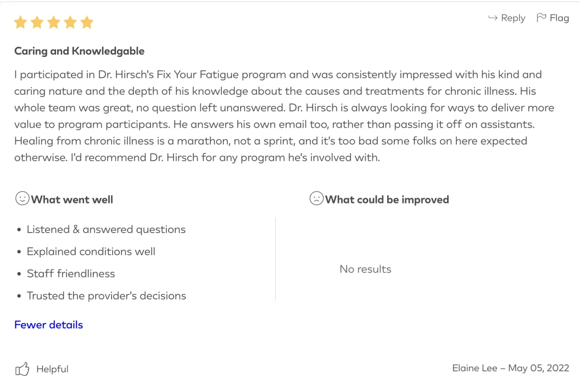
Task: Click Explained conditions well item
Action: (91, 252)
